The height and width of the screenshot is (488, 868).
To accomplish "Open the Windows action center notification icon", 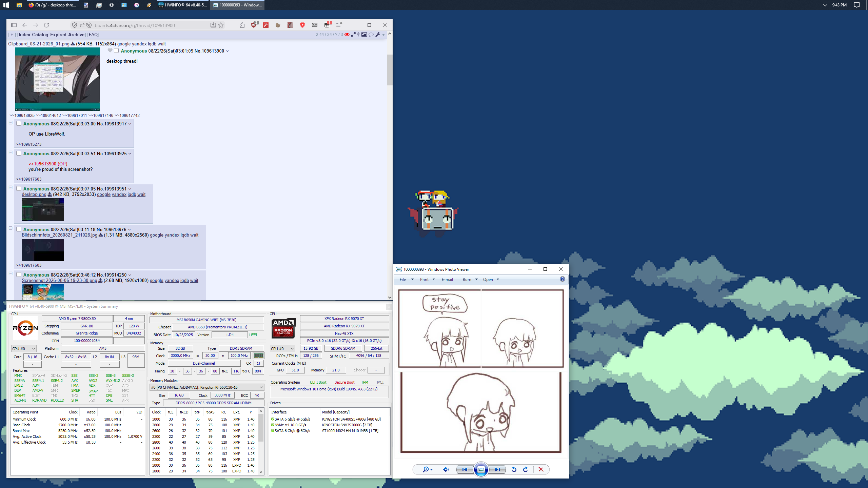I will (857, 5).
